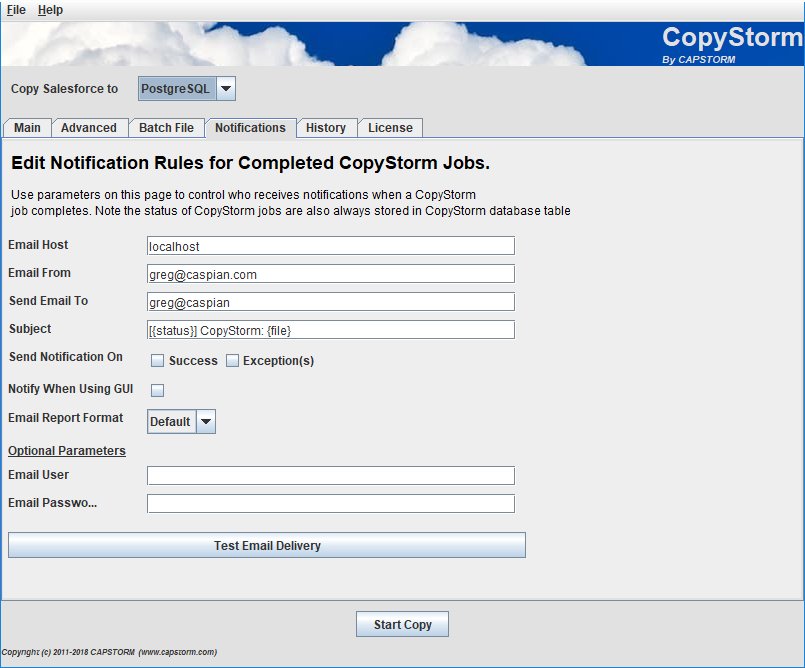Click the Edit Notification Rules heading
The height and width of the screenshot is (668, 805).
click(251, 163)
